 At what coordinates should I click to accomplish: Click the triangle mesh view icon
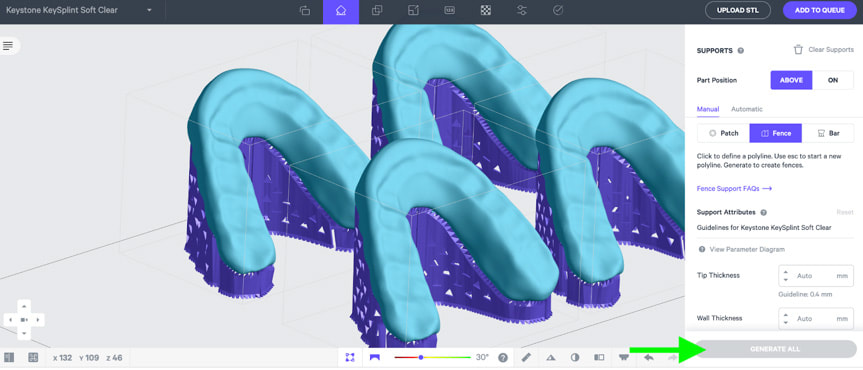[x=551, y=357]
